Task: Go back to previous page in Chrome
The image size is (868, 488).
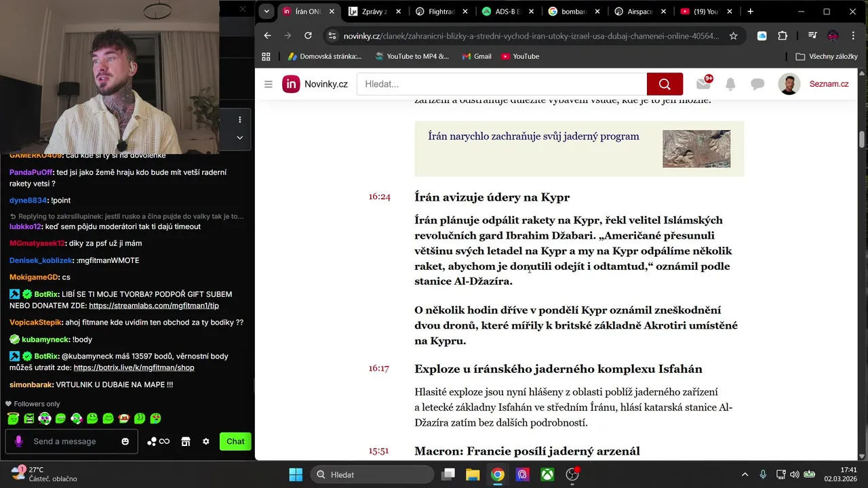Action: (267, 36)
